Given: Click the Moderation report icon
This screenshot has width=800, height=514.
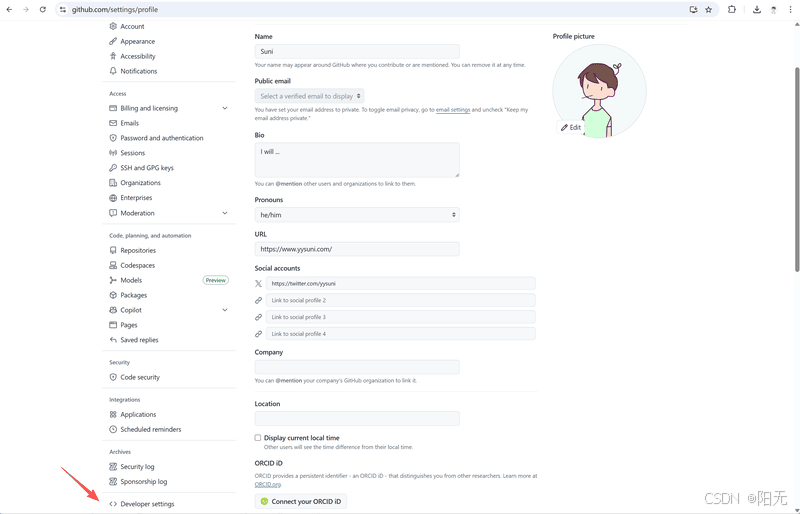Looking at the screenshot, I should tap(113, 213).
